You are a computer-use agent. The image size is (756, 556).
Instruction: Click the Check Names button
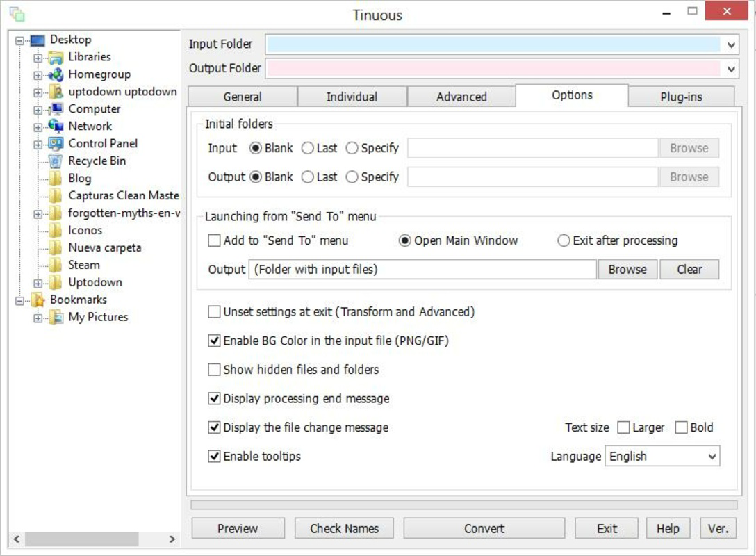click(x=344, y=528)
